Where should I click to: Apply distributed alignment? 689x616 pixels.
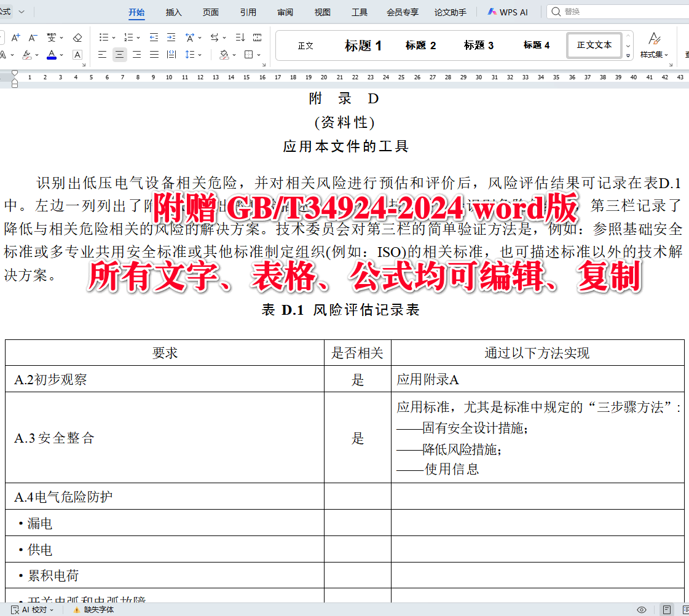(x=171, y=55)
